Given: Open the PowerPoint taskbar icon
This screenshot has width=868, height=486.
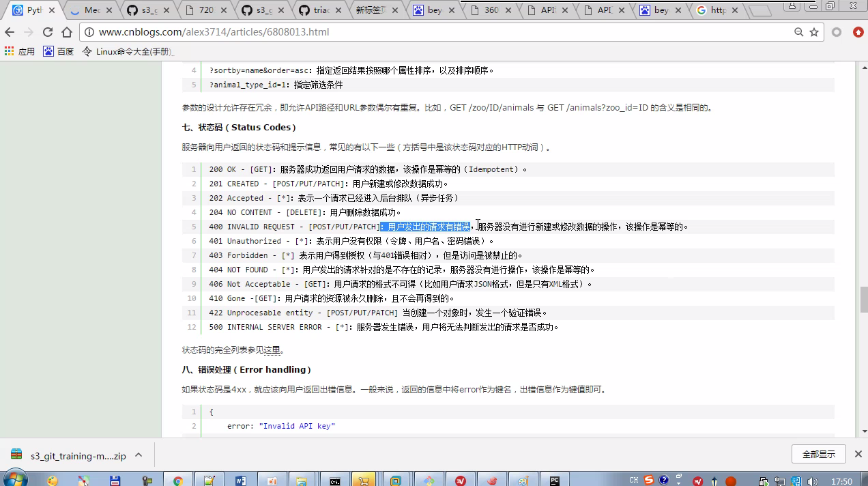Looking at the screenshot, I should 272,481.
